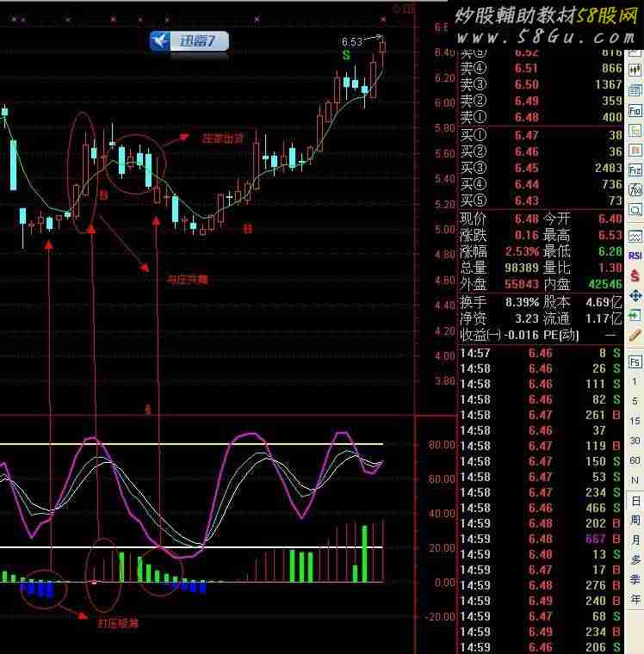Switch to 15-minute period
The width and height of the screenshot is (644, 654).
tap(635, 421)
